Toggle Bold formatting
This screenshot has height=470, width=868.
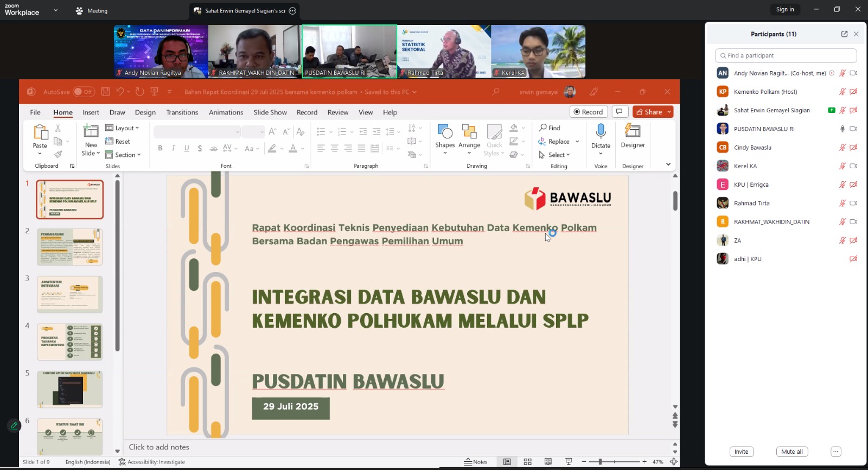(160, 148)
